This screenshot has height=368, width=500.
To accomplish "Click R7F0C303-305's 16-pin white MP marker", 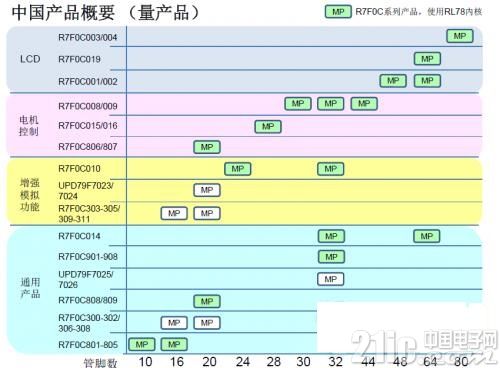I will coord(174,213).
